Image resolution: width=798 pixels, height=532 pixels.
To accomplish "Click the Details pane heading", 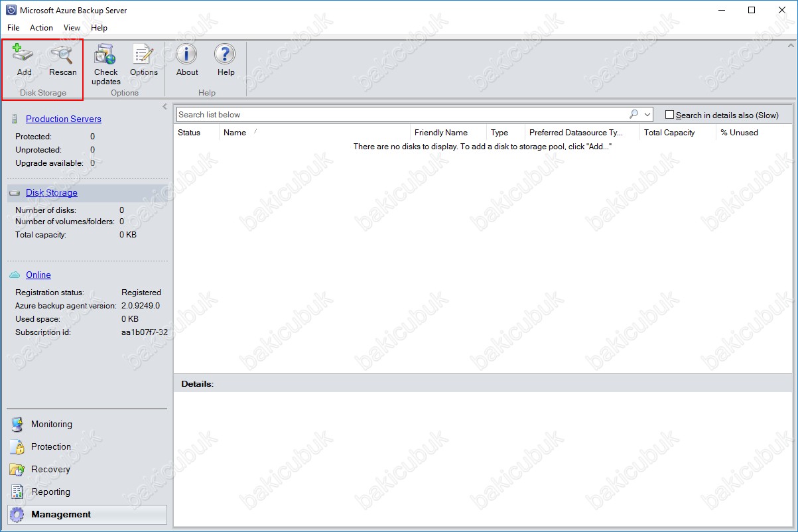I will coord(198,384).
